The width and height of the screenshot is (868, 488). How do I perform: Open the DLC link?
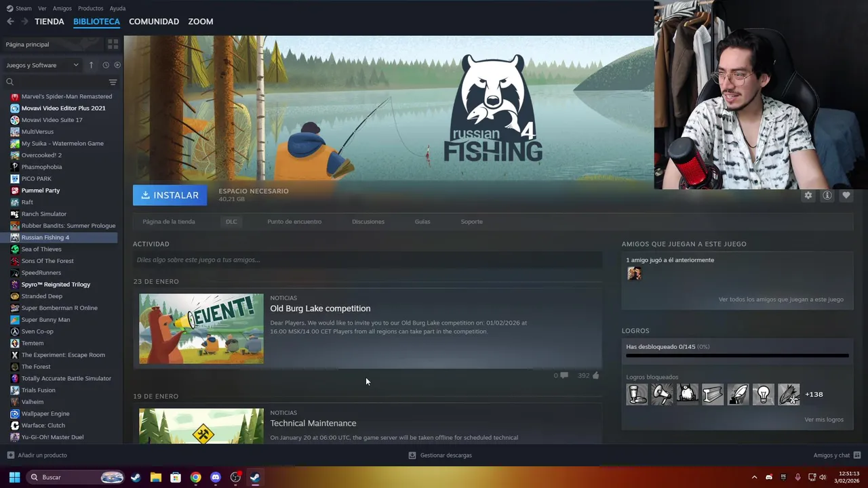coord(231,222)
